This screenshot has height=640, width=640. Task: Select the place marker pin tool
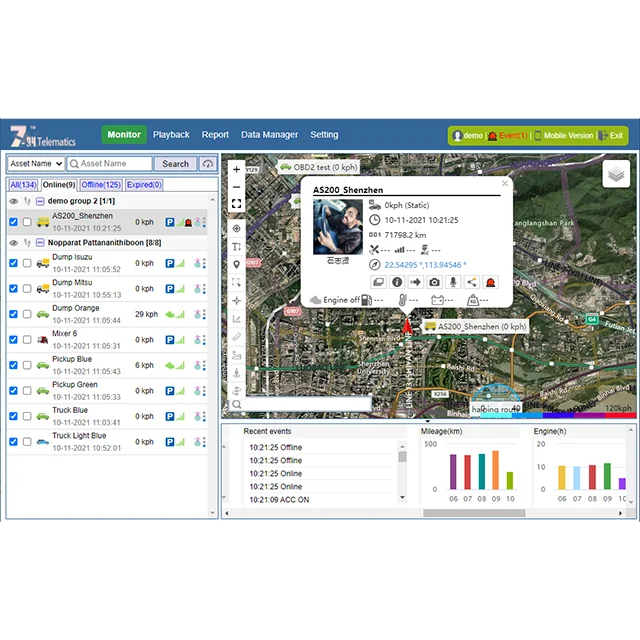(236, 264)
